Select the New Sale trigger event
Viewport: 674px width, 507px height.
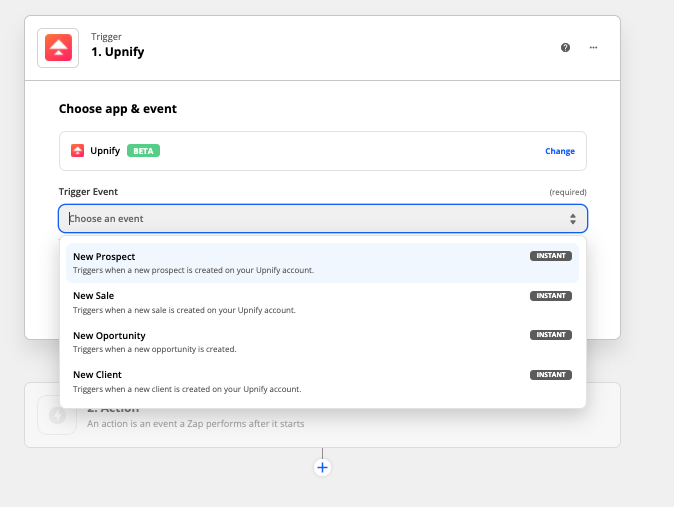[x=322, y=302]
